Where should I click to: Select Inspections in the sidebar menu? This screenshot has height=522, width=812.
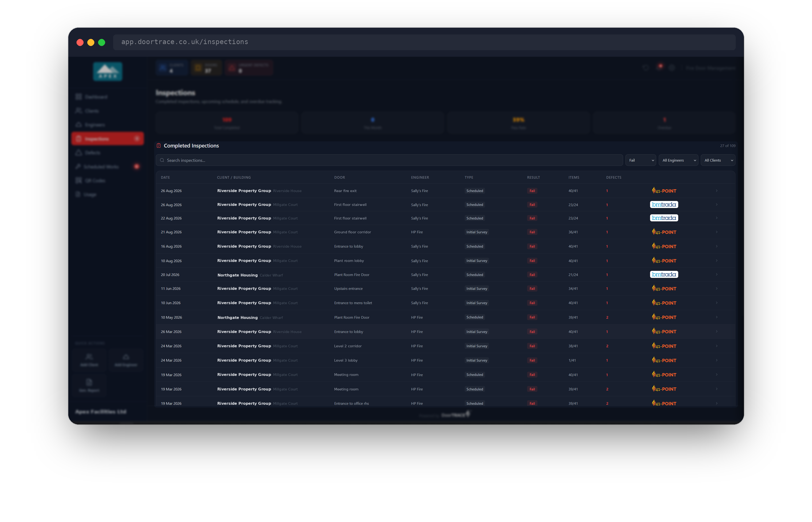(x=107, y=139)
